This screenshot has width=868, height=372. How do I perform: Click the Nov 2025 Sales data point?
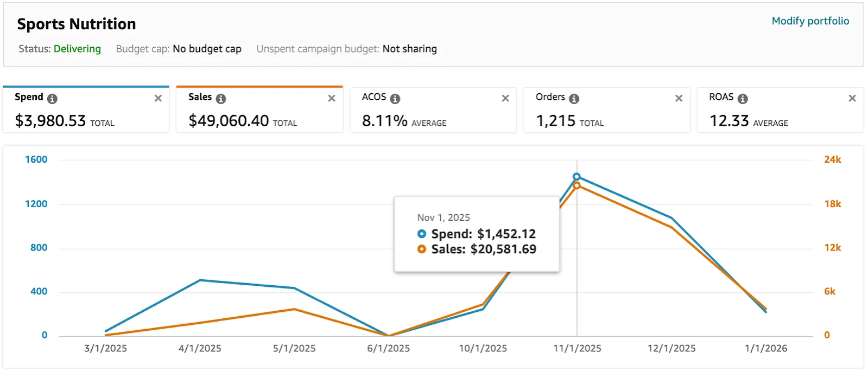pyautogui.click(x=577, y=185)
